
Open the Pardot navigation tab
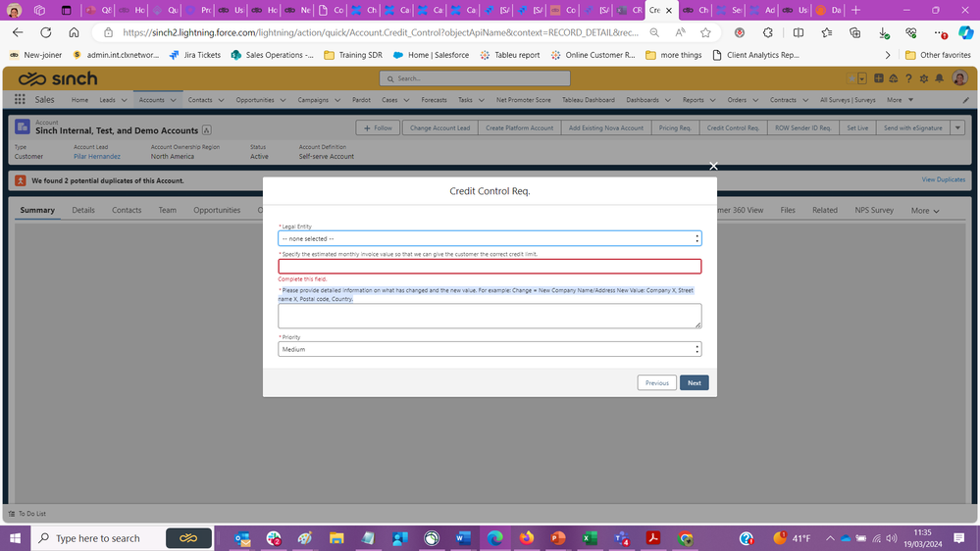coord(361,100)
